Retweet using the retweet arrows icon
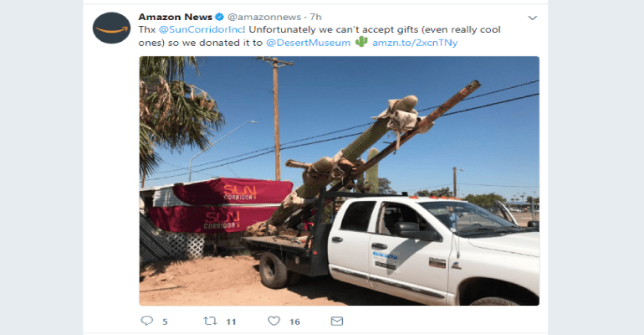 tap(210, 321)
